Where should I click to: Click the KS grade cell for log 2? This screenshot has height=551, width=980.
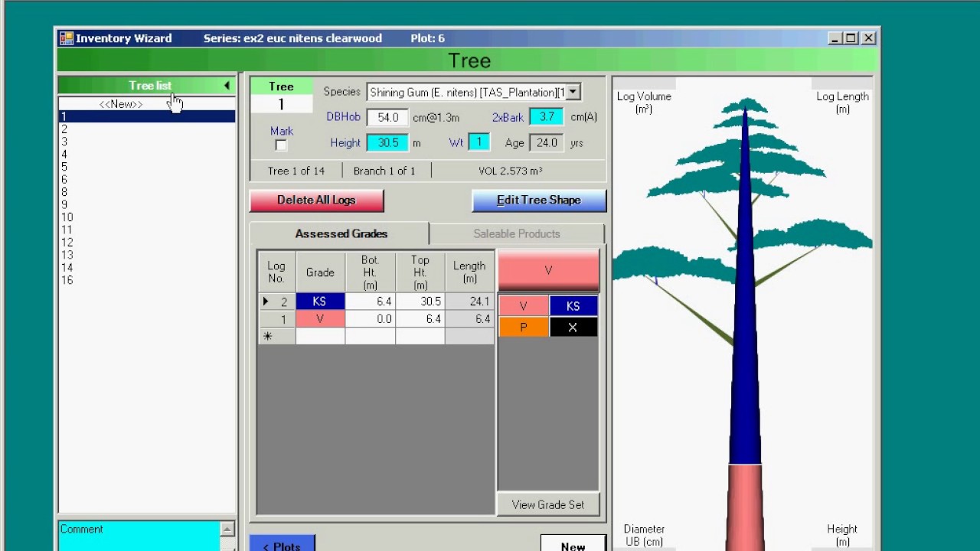coord(320,302)
